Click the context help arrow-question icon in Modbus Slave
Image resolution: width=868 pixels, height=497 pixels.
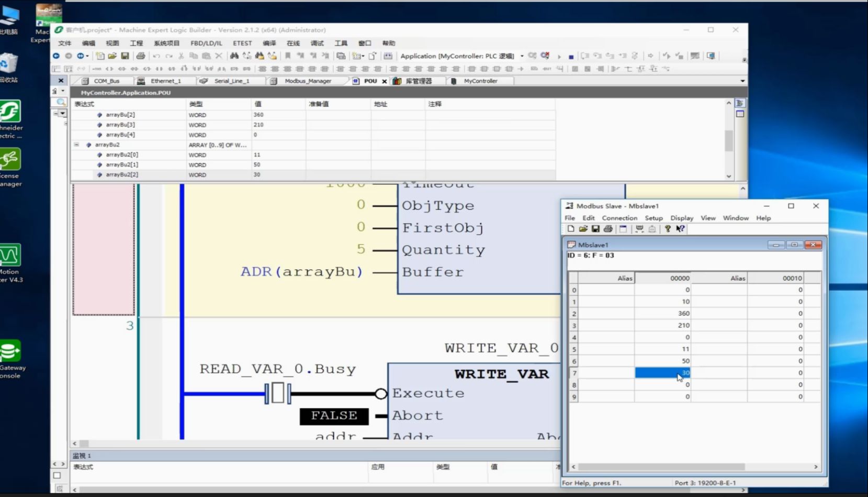click(680, 229)
